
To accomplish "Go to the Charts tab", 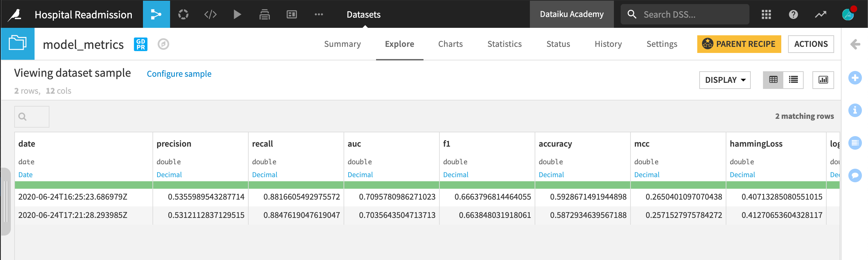I will (450, 44).
